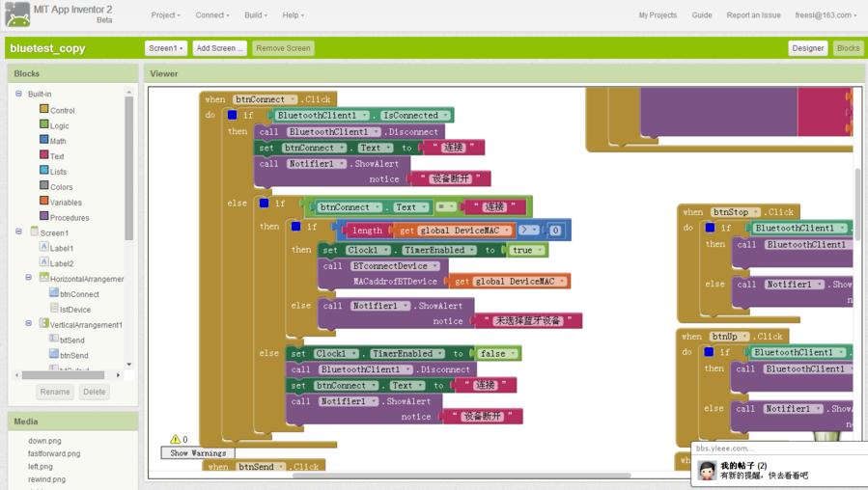Collapse the Built-in tree section
868x490 pixels.
point(18,94)
